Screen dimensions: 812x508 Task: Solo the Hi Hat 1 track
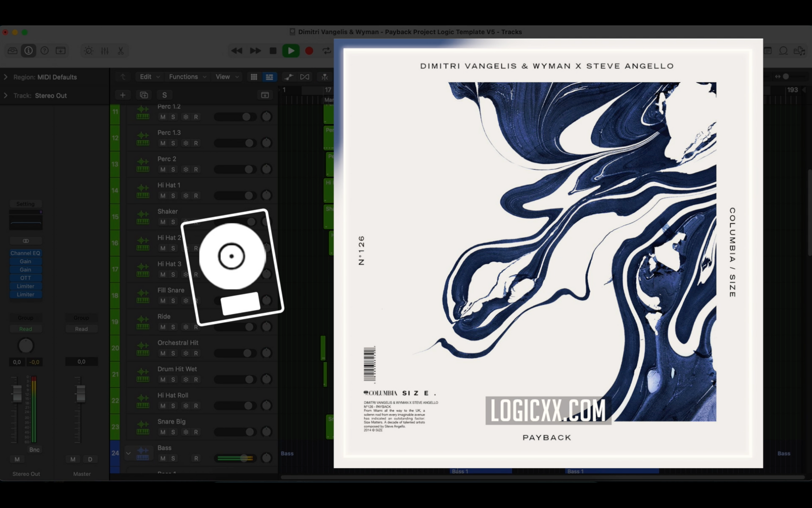click(x=173, y=196)
